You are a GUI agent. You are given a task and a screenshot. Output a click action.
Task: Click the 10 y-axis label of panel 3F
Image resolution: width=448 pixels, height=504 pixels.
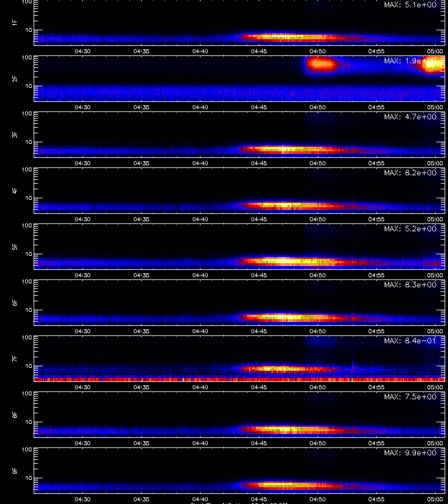[29, 142]
